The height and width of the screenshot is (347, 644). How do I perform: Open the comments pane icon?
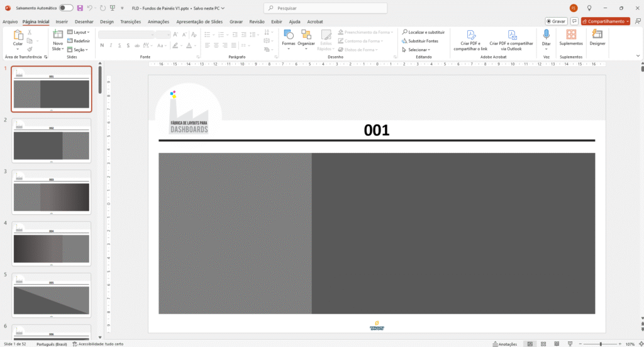[574, 21]
